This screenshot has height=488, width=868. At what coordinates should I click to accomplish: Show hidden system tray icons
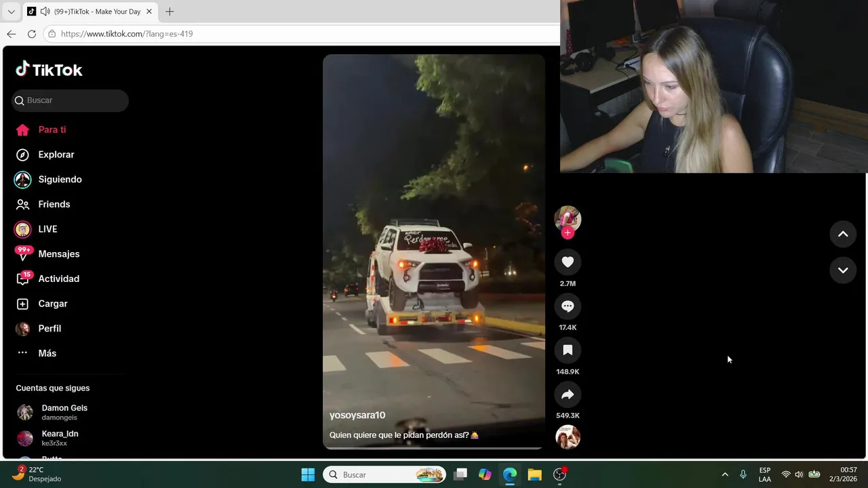725,474
